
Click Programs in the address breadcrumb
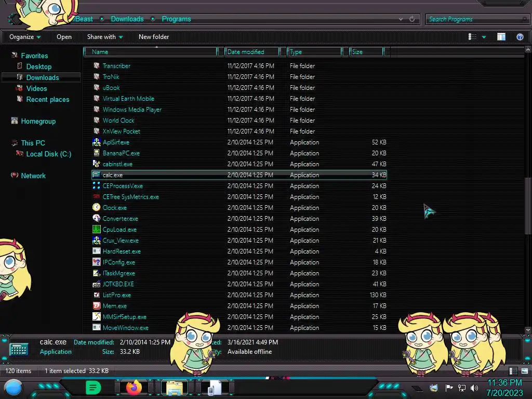(x=176, y=19)
